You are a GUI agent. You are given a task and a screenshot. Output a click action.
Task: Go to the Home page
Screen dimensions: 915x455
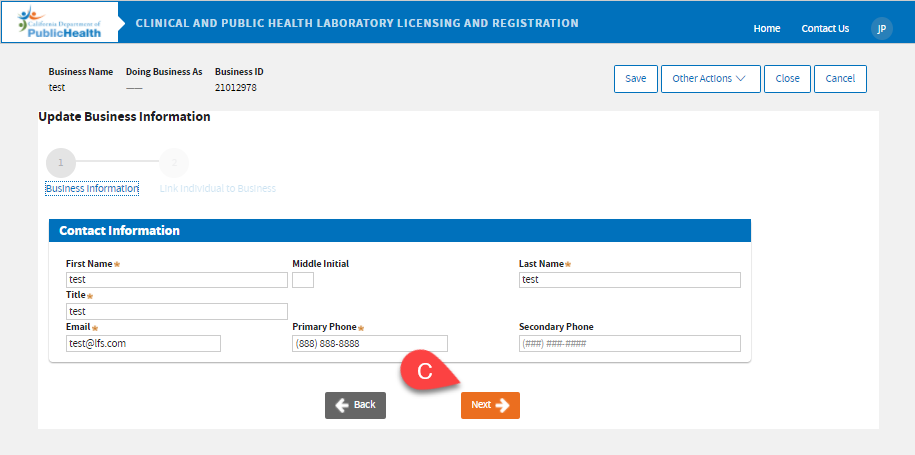click(767, 28)
